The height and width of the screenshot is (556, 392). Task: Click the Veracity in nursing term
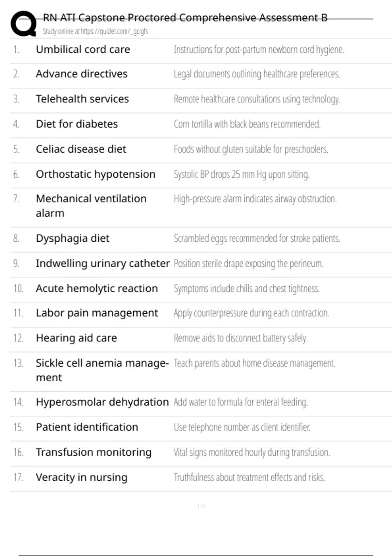coord(81,477)
